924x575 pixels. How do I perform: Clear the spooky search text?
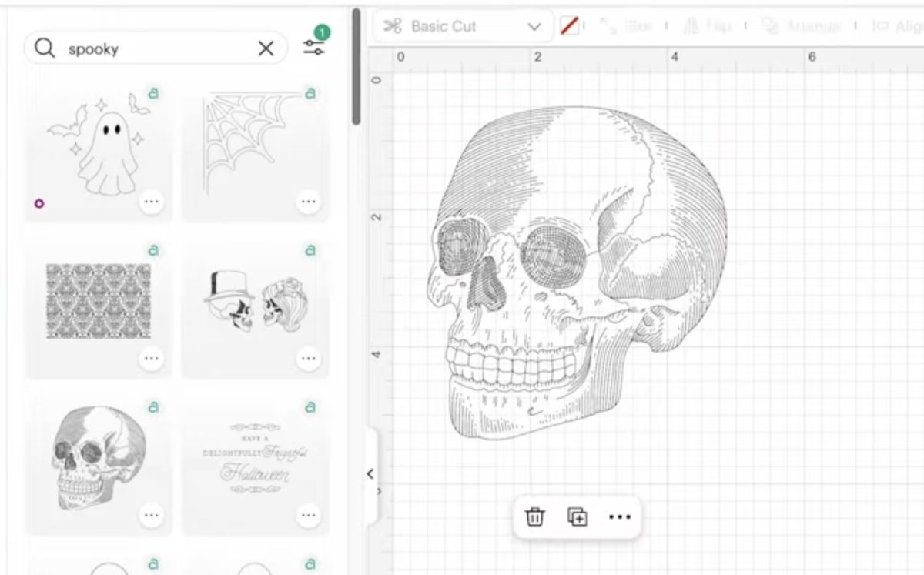tap(266, 48)
